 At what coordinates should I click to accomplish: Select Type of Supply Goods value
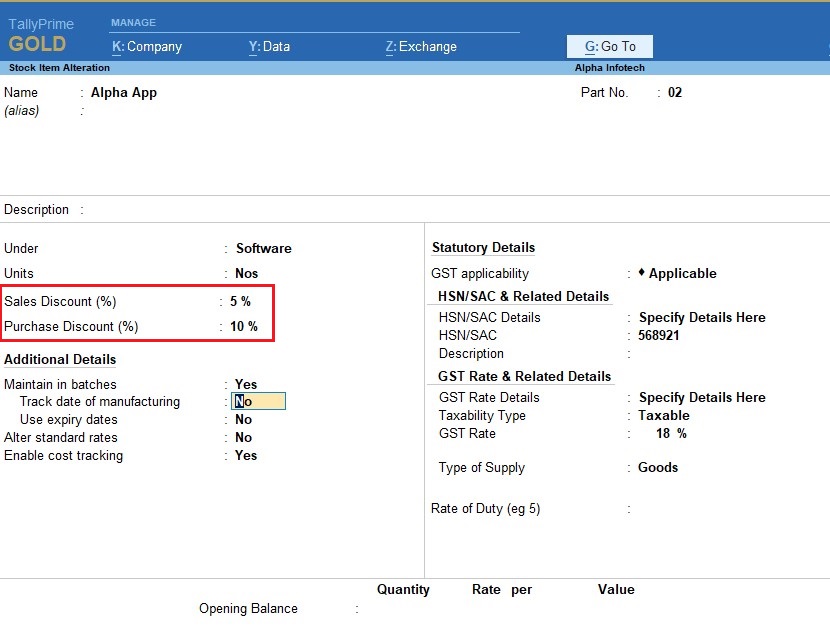(x=658, y=468)
